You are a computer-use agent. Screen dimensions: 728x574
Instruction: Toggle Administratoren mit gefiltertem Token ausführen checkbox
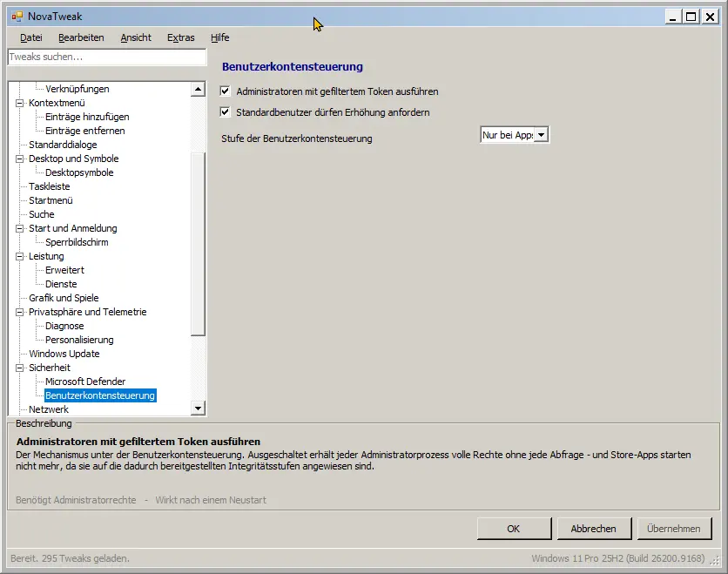click(x=226, y=91)
